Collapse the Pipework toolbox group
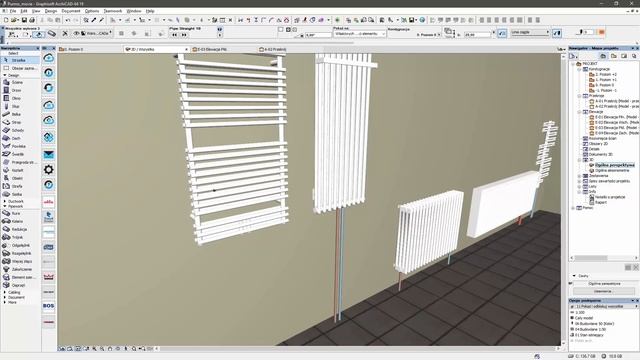The image size is (640, 360). (x=5, y=206)
